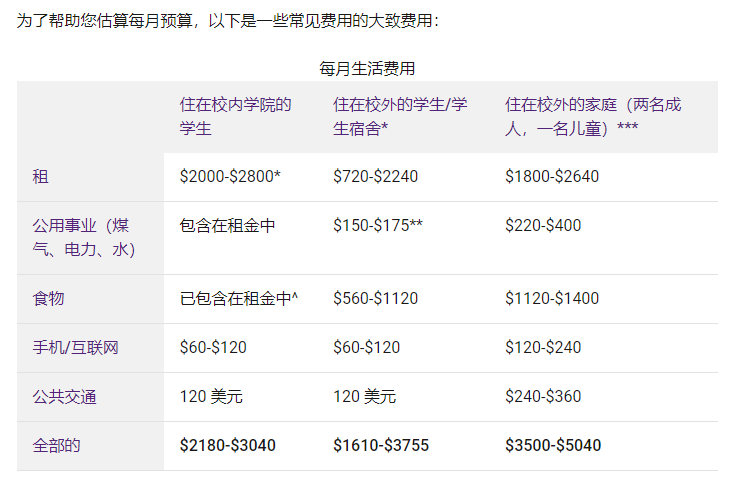Click the 住在校外的学生/学生宿舍 column header

(x=399, y=116)
